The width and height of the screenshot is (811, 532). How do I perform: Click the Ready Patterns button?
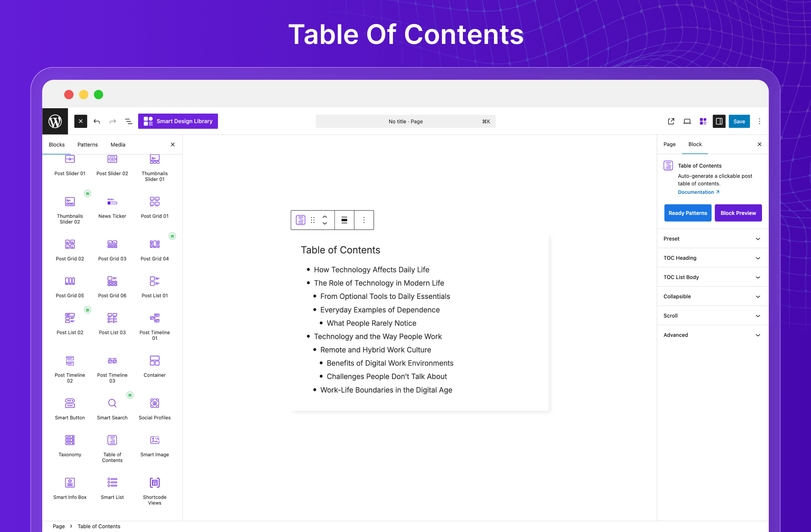coord(687,213)
